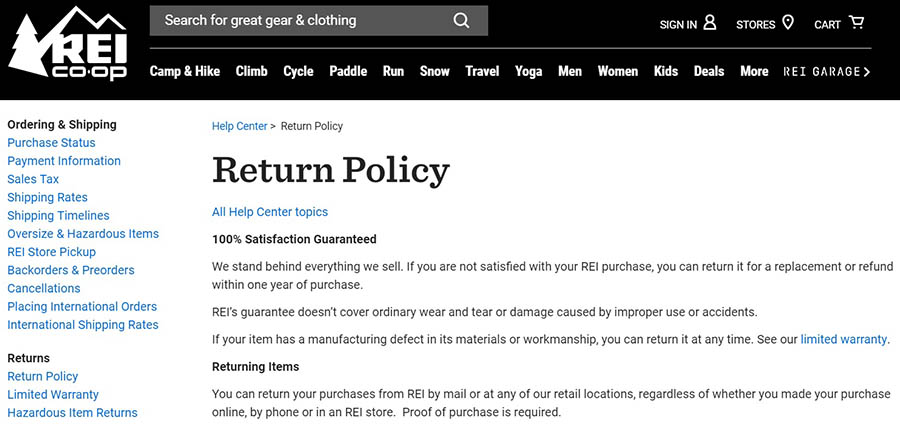
Task: Open Hazardous Item Returns link
Action: coord(72,413)
